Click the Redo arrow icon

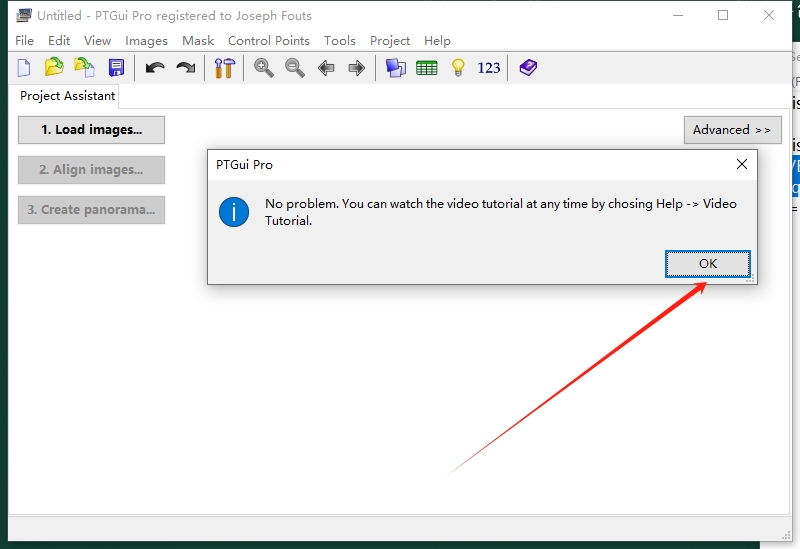pyautogui.click(x=186, y=67)
